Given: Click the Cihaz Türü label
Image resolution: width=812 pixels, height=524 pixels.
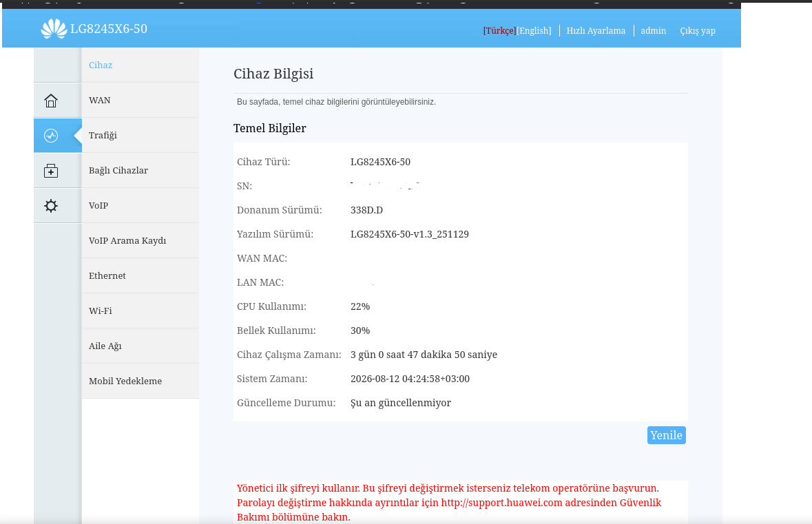Looking at the screenshot, I should coord(264,162).
